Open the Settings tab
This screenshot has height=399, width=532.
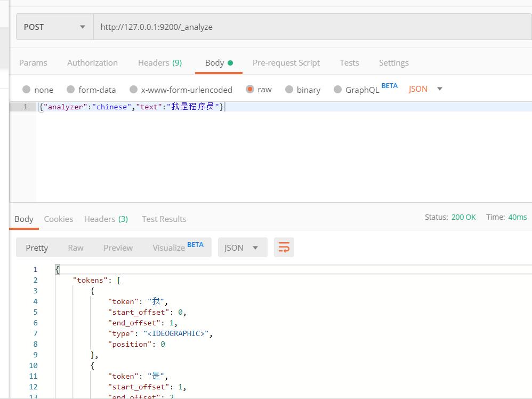coord(393,63)
